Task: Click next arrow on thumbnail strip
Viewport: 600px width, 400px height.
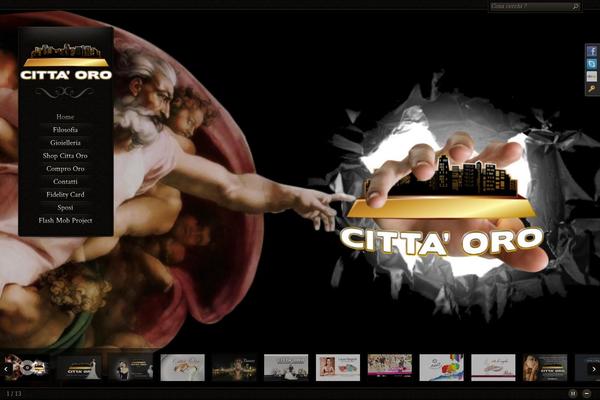Action: click(593, 369)
